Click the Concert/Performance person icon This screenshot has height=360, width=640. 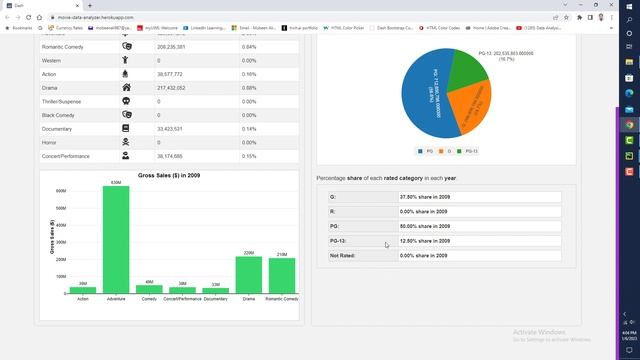[x=126, y=156]
